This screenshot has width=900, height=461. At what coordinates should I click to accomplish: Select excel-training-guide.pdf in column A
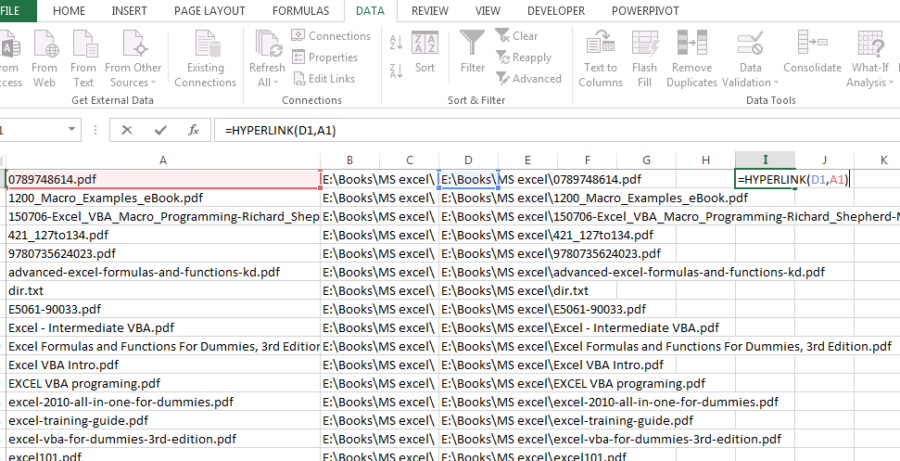(x=163, y=420)
